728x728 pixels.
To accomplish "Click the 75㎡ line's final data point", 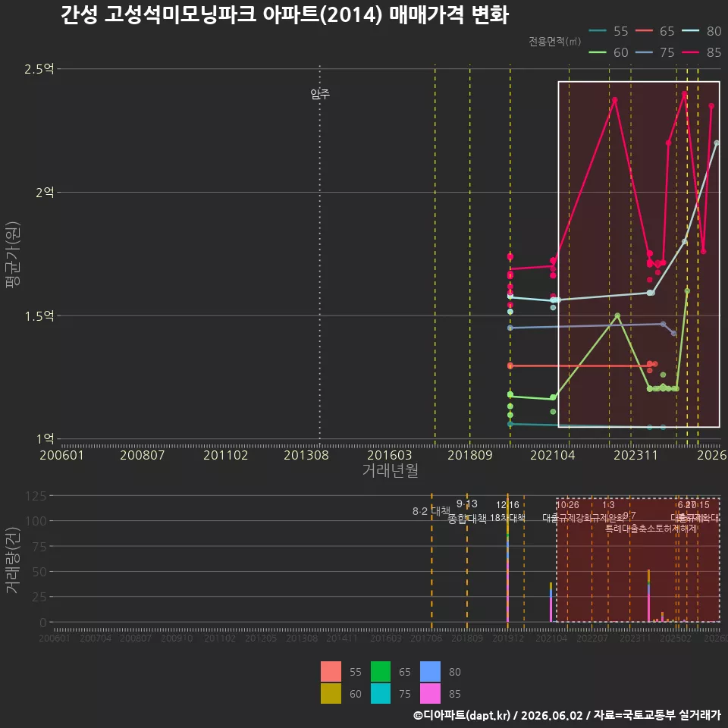I will 673,334.
